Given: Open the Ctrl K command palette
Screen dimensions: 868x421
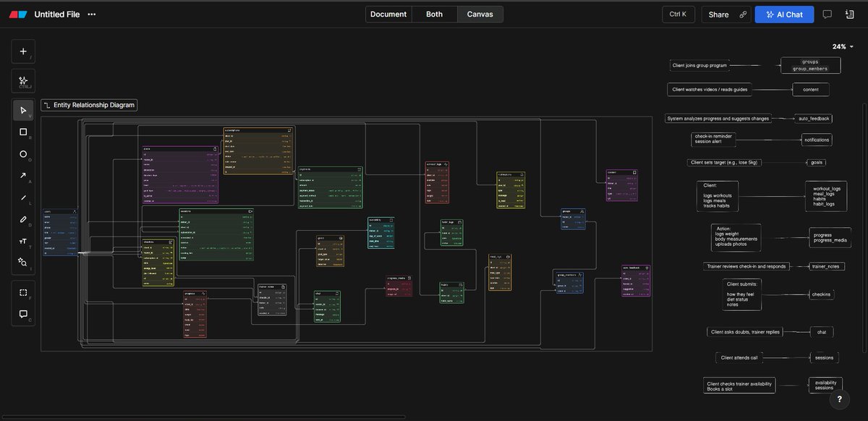Looking at the screenshot, I should click(x=679, y=14).
